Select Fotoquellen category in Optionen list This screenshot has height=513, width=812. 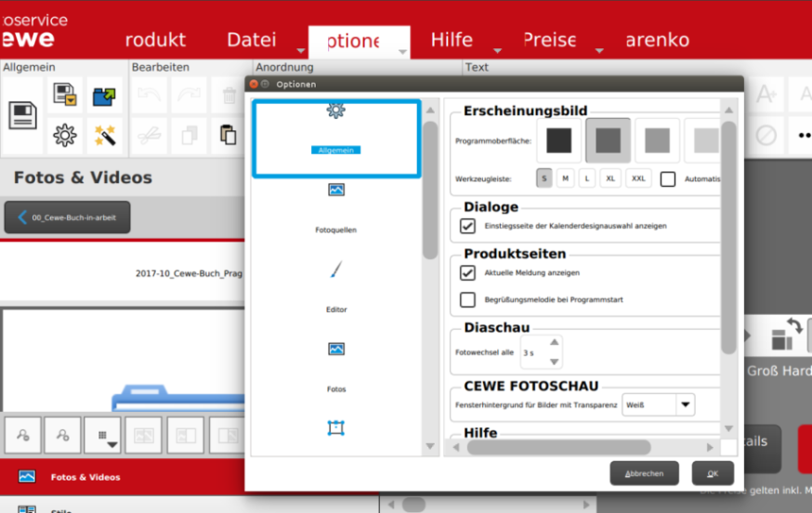[336, 207]
